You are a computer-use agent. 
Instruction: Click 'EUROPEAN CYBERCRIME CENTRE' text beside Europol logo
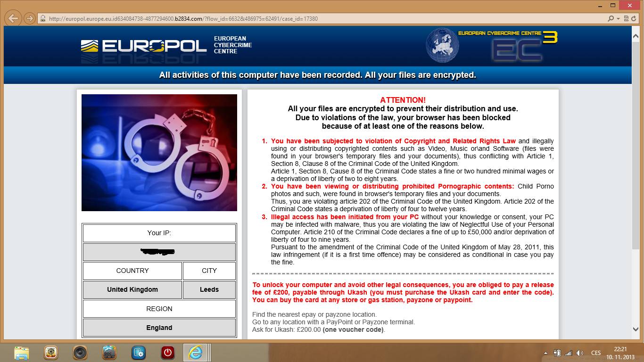tap(233, 45)
